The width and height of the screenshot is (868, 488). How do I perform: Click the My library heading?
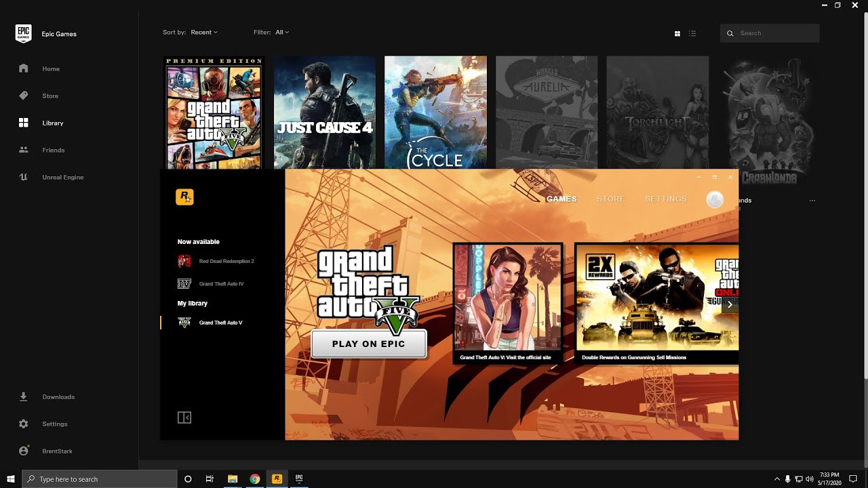pos(193,303)
